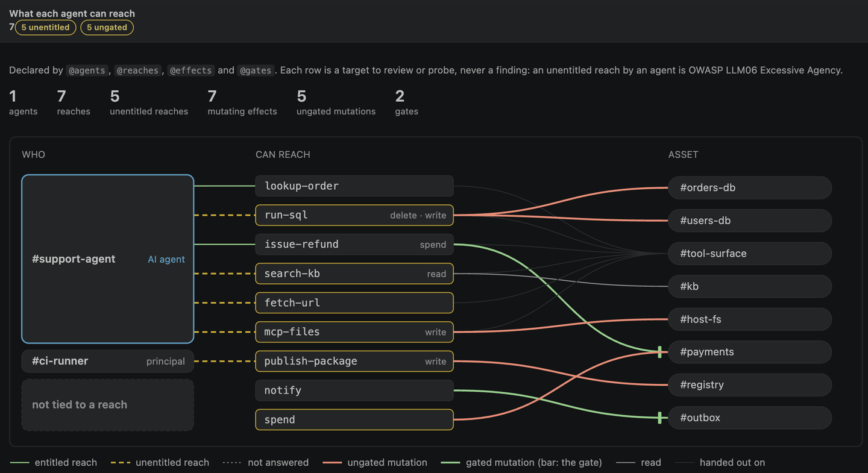Click the #kb asset
868x473 pixels.
point(750,286)
